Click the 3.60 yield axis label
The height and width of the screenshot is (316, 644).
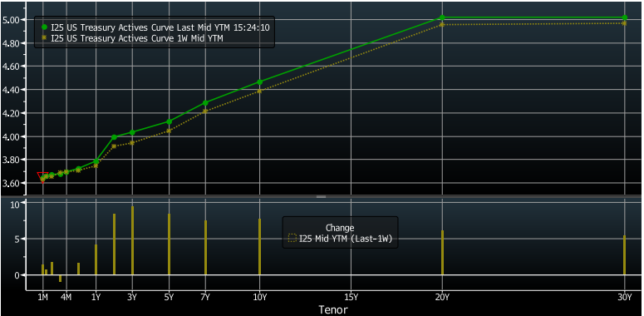pyautogui.click(x=10, y=183)
